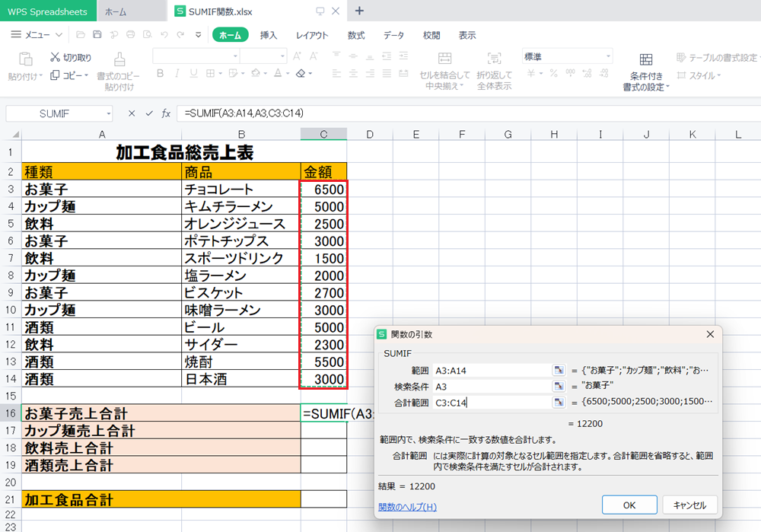The image size is (761, 532).
Task: Click the percent style icon
Action: click(554, 73)
